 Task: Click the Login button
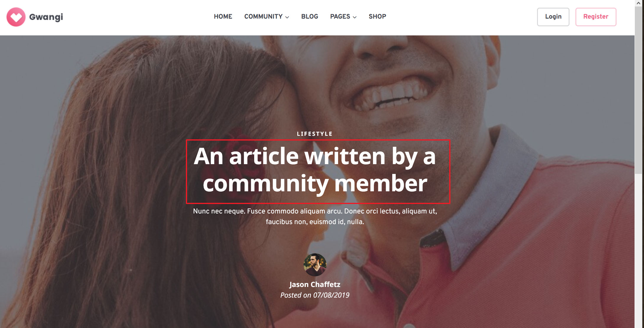point(553,17)
